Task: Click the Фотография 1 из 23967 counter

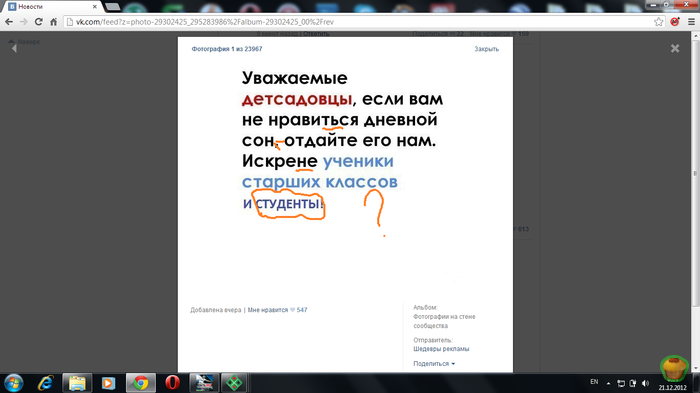Action: pyautogui.click(x=227, y=49)
